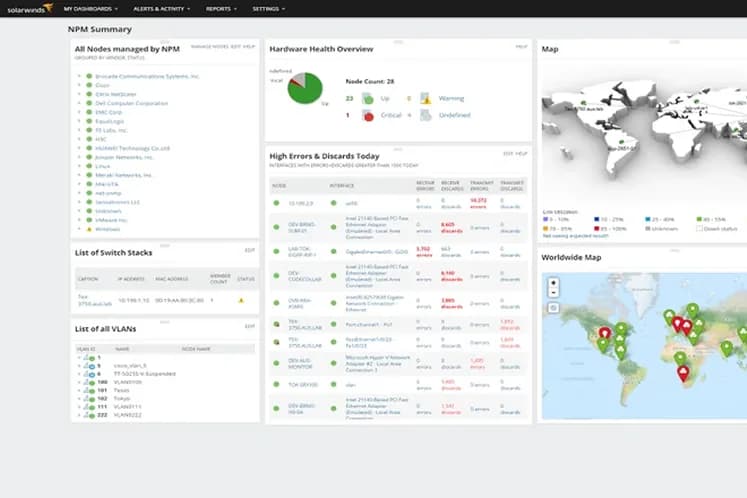The width and height of the screenshot is (747, 498).
Task: Open the Alerts & Activity menu
Action: pos(162,9)
